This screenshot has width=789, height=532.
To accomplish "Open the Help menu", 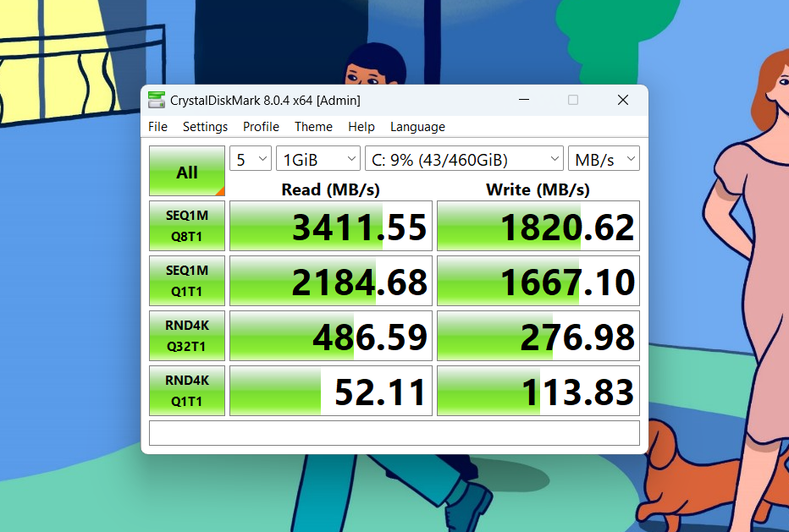I will tap(361, 127).
